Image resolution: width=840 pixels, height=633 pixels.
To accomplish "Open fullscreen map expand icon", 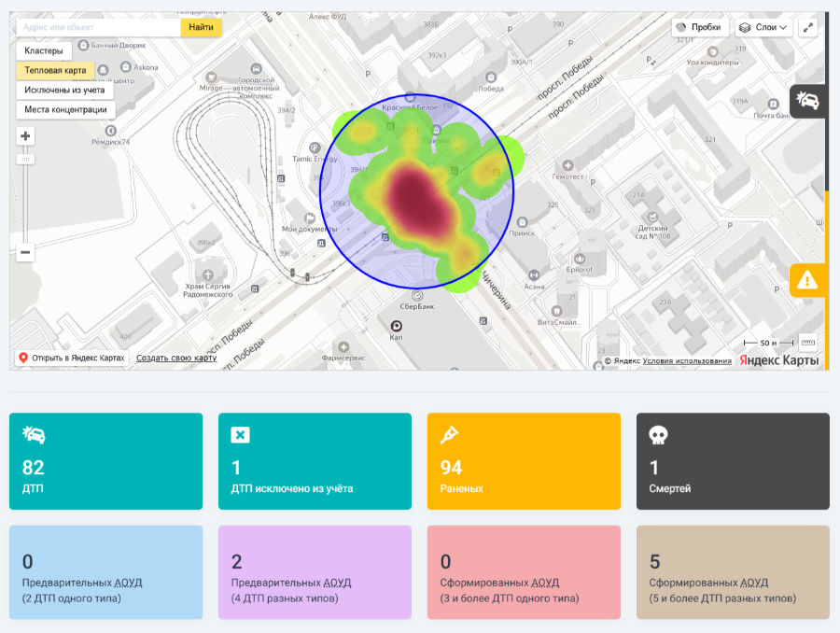I will (807, 28).
